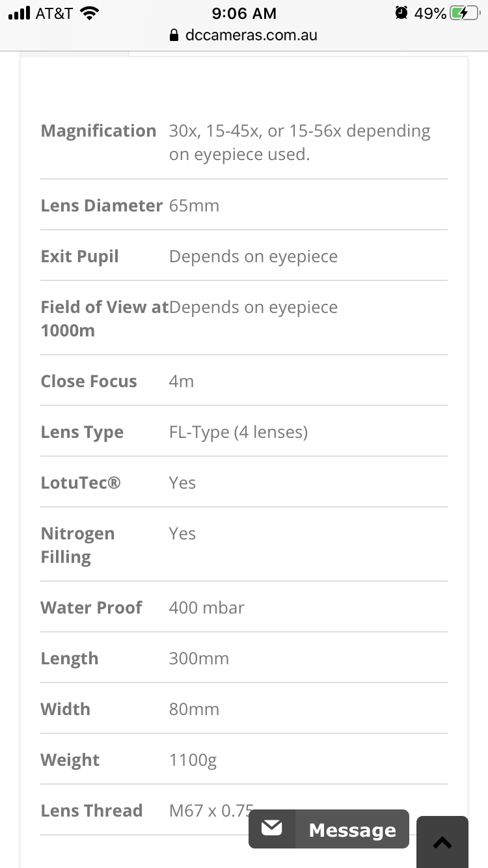488x868 pixels.
Task: Tap the 9:06 AM clock
Action: pos(244,13)
